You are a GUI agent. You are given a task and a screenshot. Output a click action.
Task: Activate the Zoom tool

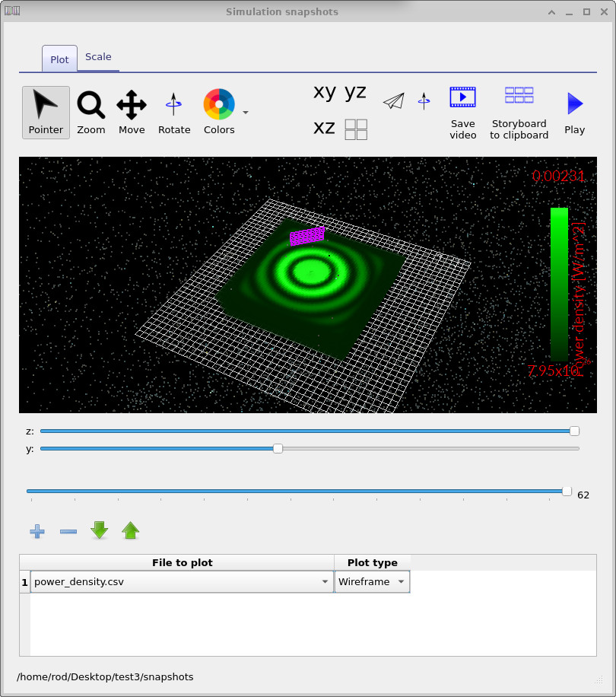[90, 112]
